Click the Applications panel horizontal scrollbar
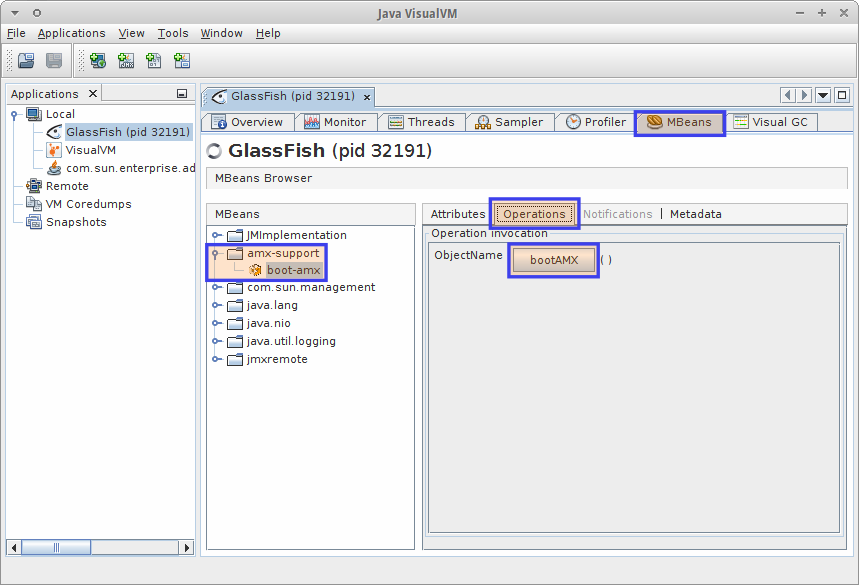The width and height of the screenshot is (859, 585). [100, 547]
